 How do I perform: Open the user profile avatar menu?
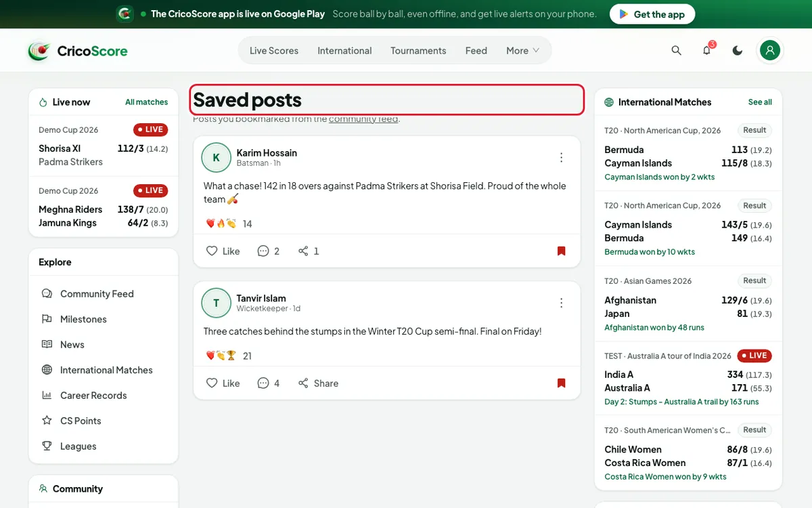(770, 50)
